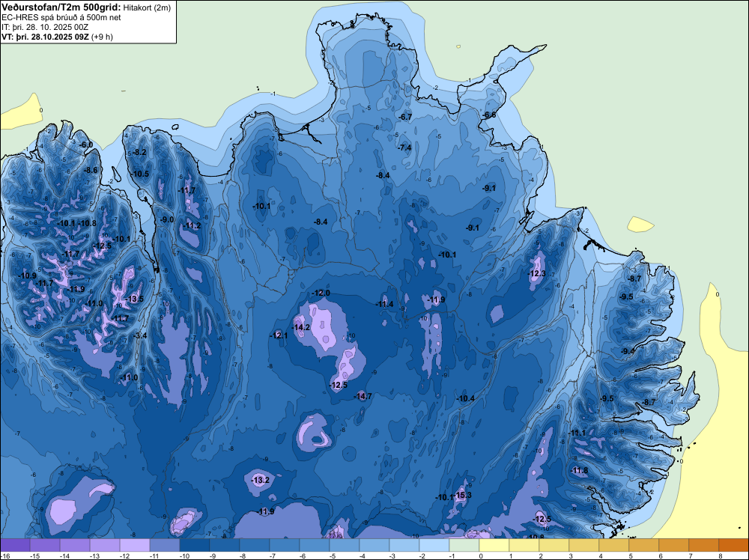The height and width of the screenshot is (560, 749).
Task: Click the legend tick label 6
Action: pyautogui.click(x=661, y=556)
